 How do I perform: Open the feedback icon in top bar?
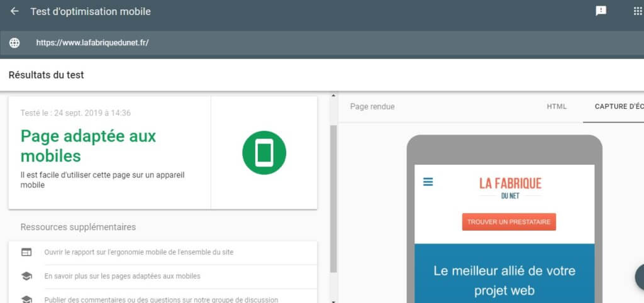(x=601, y=11)
